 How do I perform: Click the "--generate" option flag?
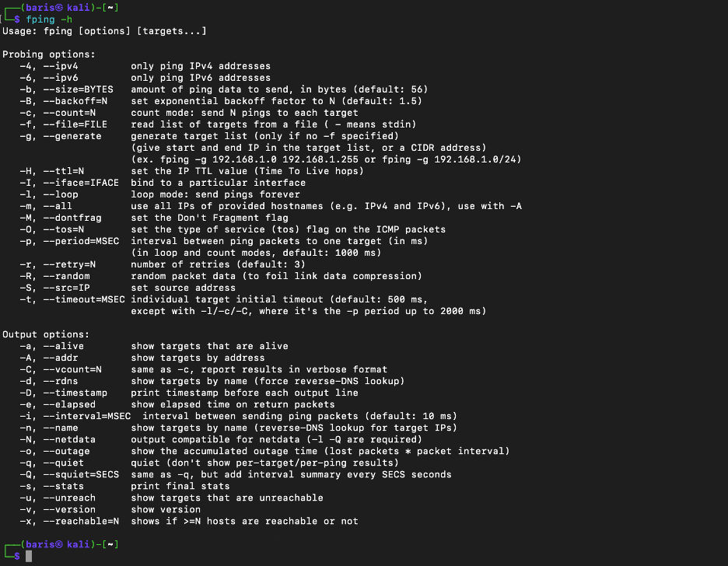click(72, 136)
